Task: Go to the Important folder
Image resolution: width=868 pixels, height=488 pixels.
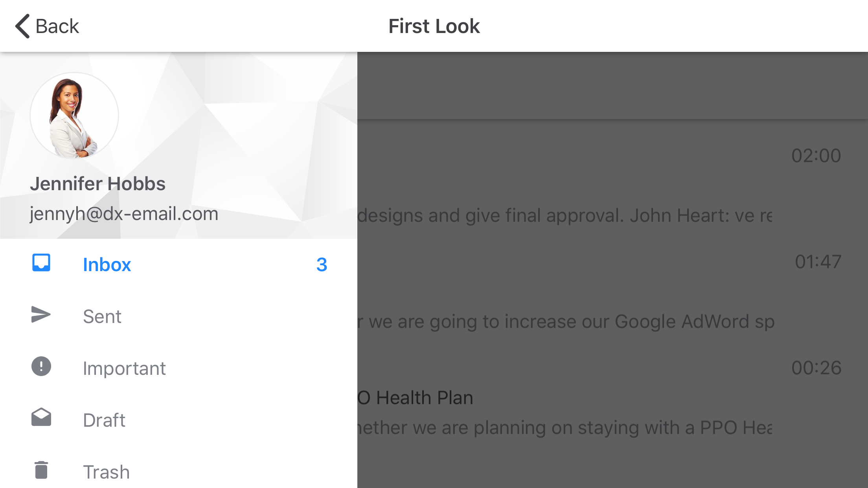Action: 124,368
